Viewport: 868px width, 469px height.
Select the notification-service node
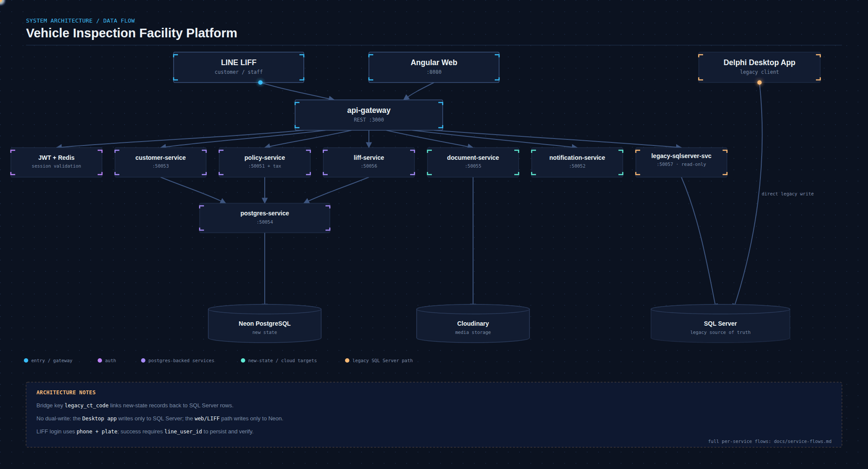(x=577, y=163)
